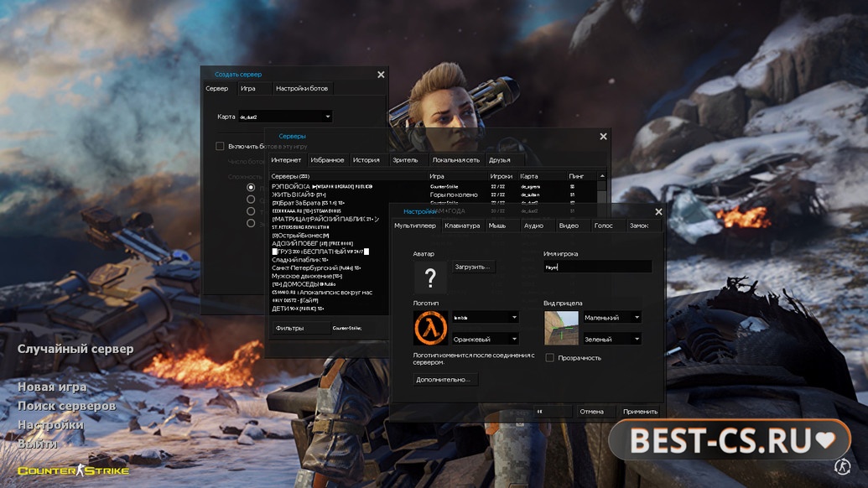Open the crosshair size dropdown Маленький
Viewport: 868px width, 488px height.
click(612, 318)
